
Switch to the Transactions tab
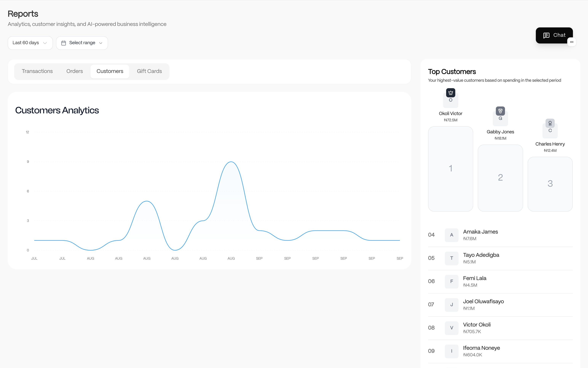tap(37, 71)
